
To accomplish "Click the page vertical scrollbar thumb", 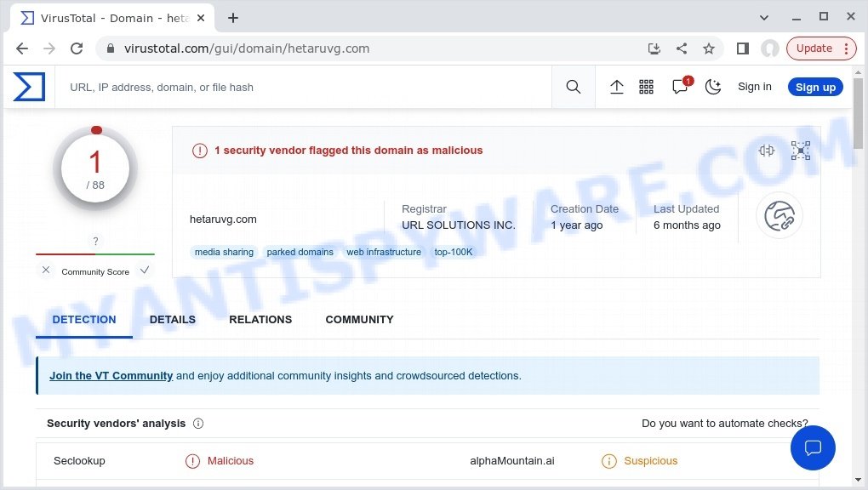I will [x=858, y=113].
